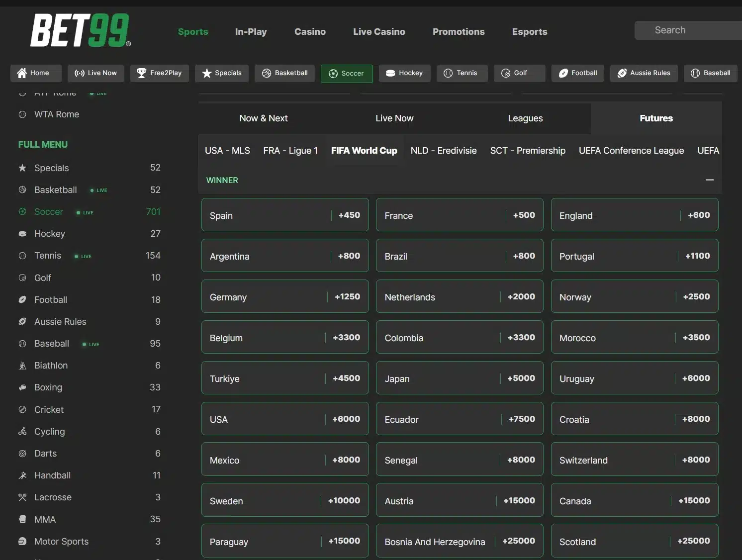Click the Free2Play trophy icon
This screenshot has height=560, width=742.
tap(141, 73)
